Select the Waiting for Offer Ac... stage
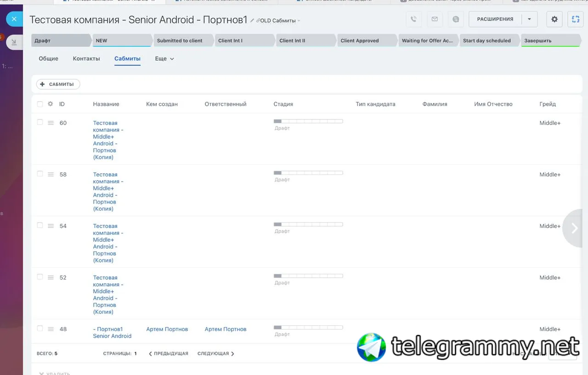This screenshot has height=375, width=588. click(428, 40)
